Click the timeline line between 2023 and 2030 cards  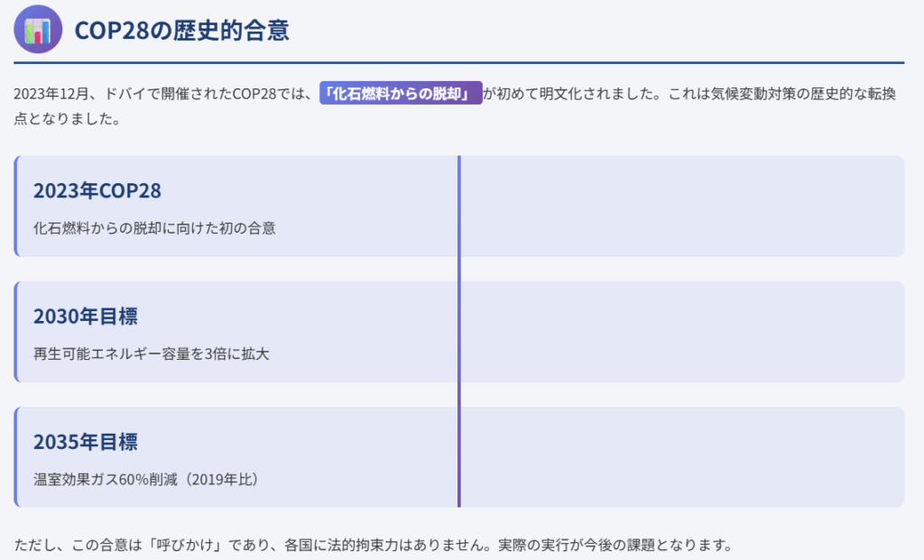point(458,269)
